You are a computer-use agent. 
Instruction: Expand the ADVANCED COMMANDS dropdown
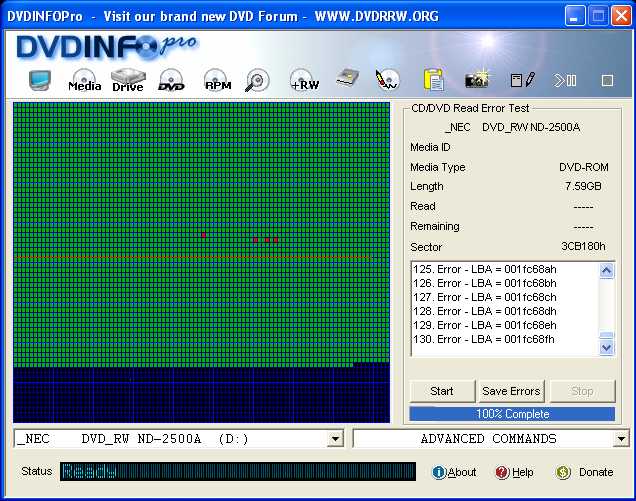click(621, 439)
